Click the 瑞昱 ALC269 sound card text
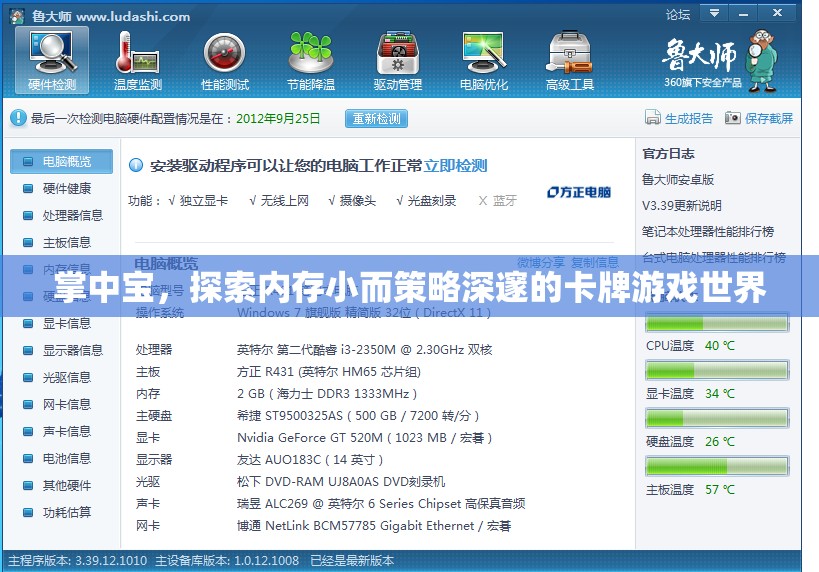 pyautogui.click(x=381, y=504)
